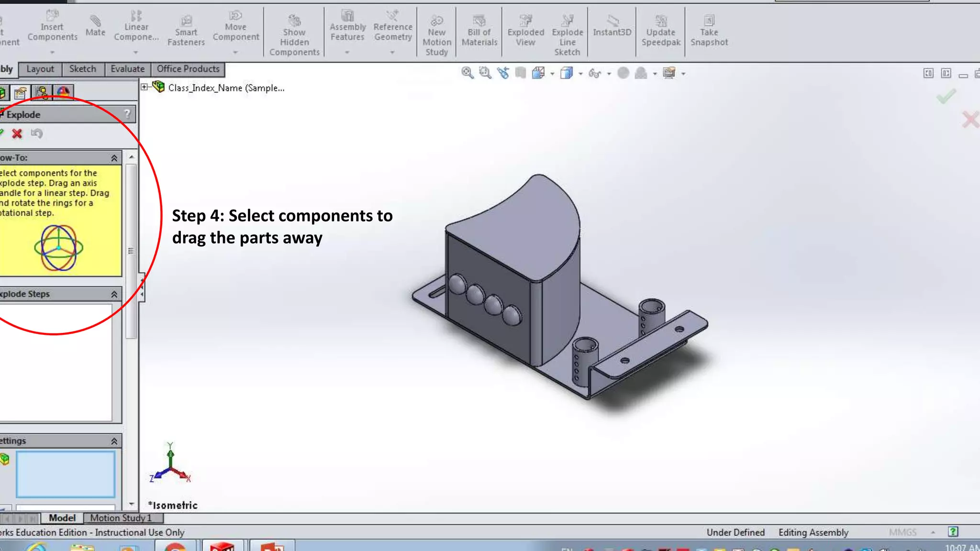Image resolution: width=980 pixels, height=551 pixels.
Task: Open Hide/Show Items dropdown arrow
Action: pyautogui.click(x=609, y=74)
